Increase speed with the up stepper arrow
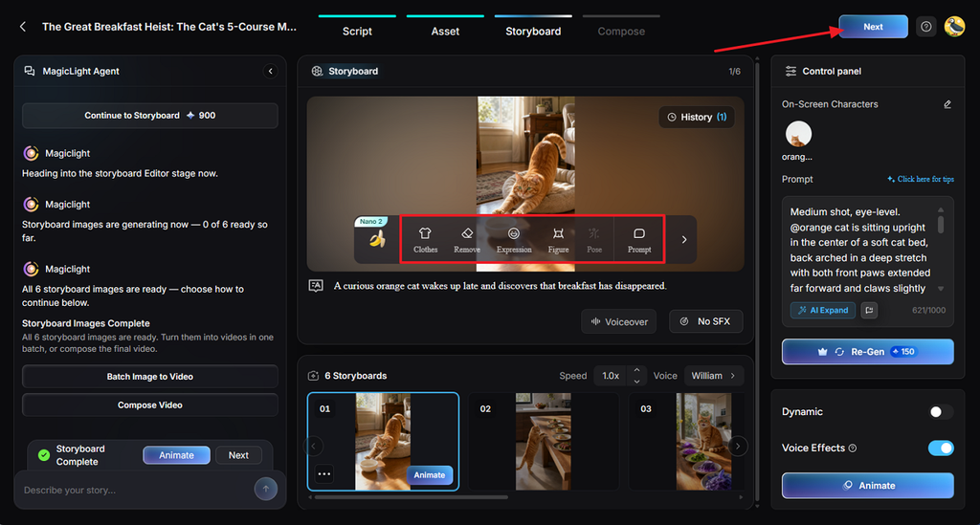This screenshot has height=525, width=980. (636, 371)
